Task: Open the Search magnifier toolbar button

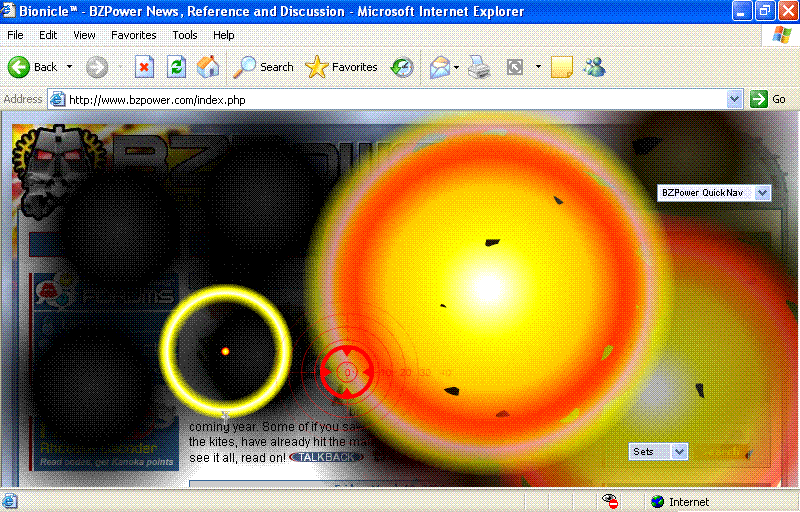Action: (x=263, y=67)
